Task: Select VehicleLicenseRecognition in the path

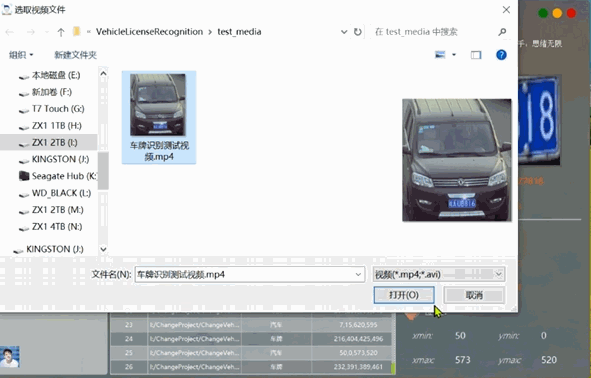Action: click(x=149, y=32)
